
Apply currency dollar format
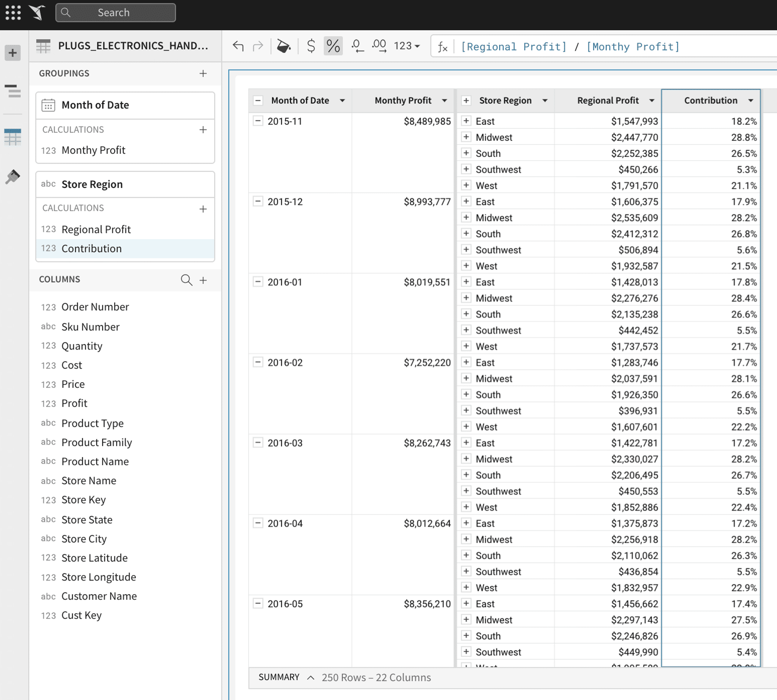[311, 46]
